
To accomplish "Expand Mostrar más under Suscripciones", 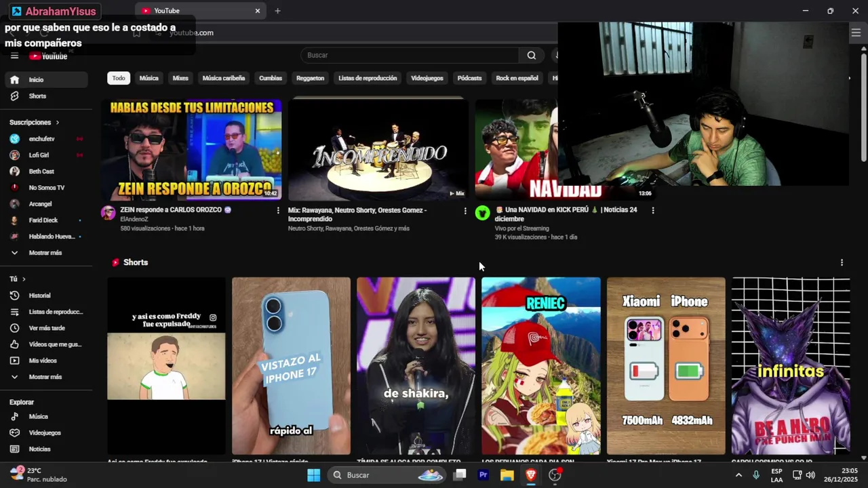I will click(47, 253).
